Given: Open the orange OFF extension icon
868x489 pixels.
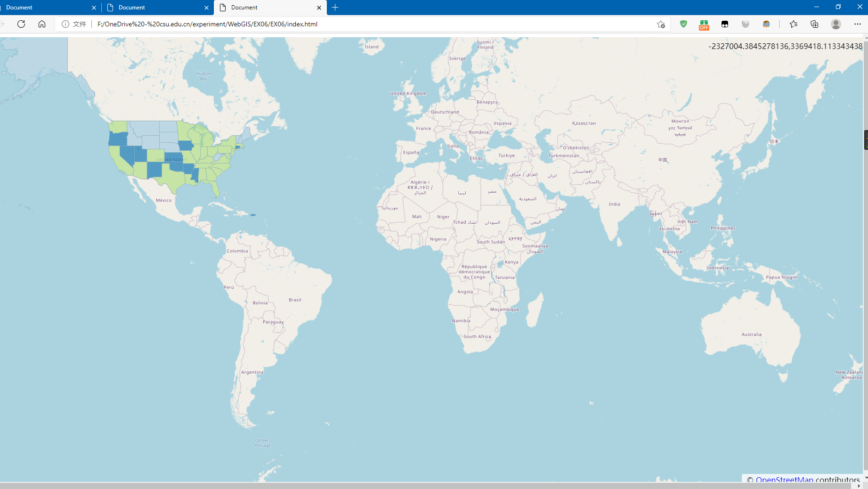Looking at the screenshot, I should click(704, 24).
